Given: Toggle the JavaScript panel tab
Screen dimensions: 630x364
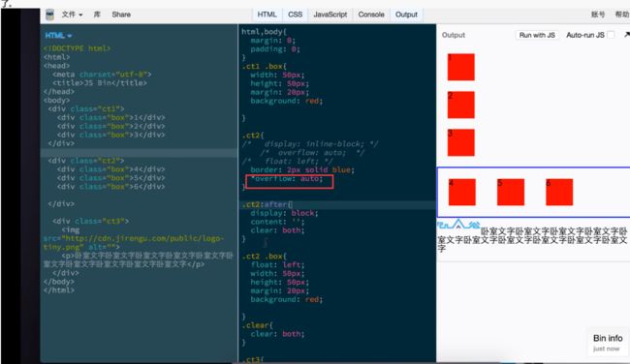Looking at the screenshot, I should point(330,15).
